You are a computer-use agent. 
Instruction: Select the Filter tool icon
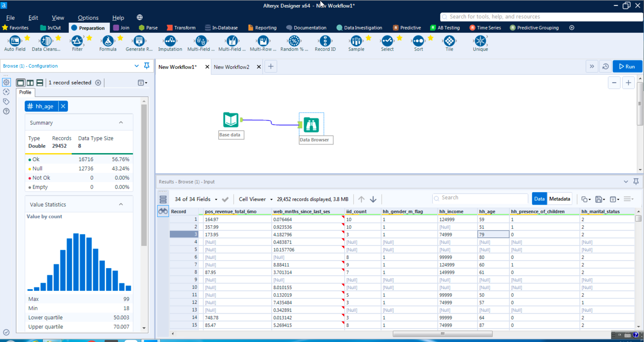(x=77, y=40)
